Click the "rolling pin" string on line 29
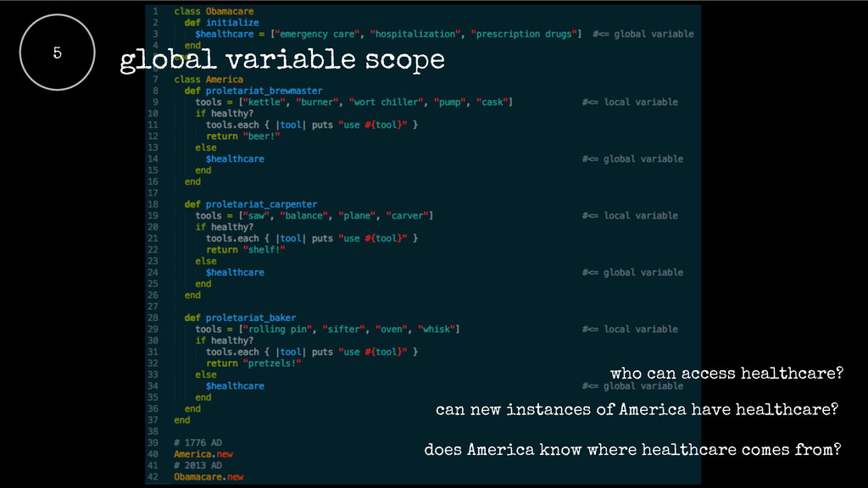The image size is (868, 488). [x=278, y=330]
